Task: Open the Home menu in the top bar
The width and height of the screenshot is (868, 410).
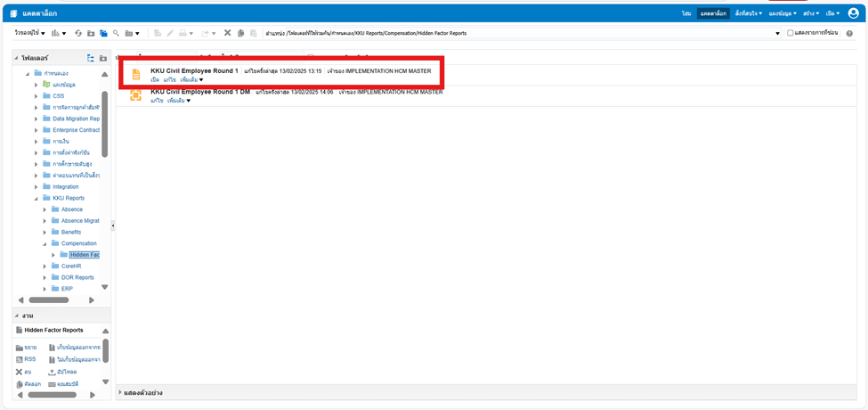Action: [686, 13]
